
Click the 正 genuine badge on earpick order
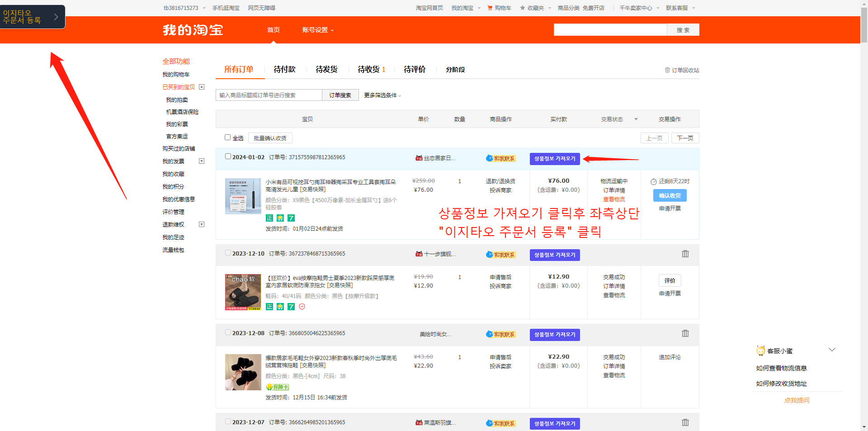(x=269, y=218)
